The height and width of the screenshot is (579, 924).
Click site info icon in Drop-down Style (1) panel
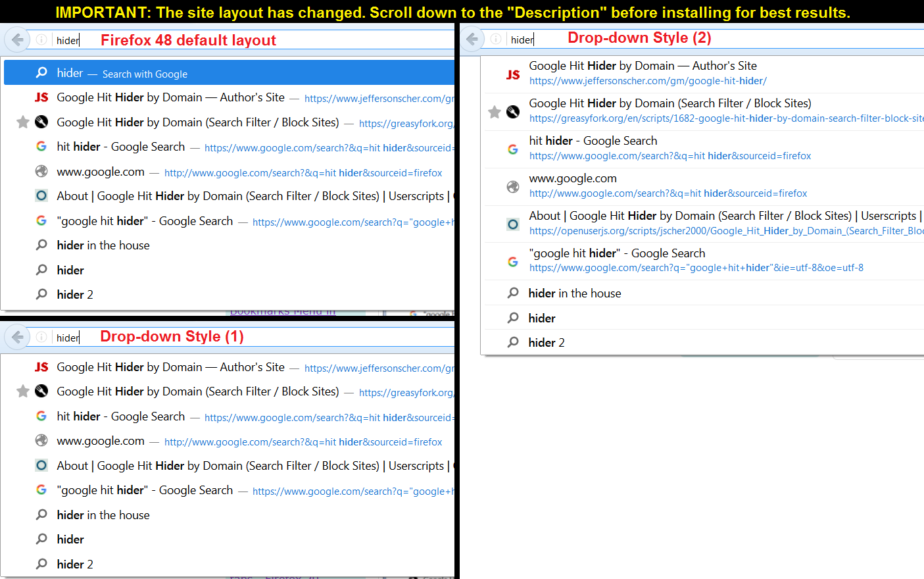(41, 338)
